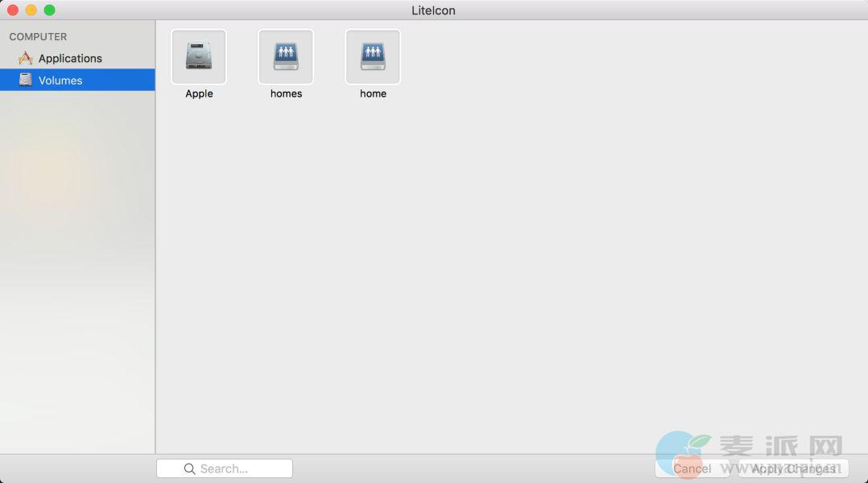Open the Applications category text in sidebar

[70, 58]
